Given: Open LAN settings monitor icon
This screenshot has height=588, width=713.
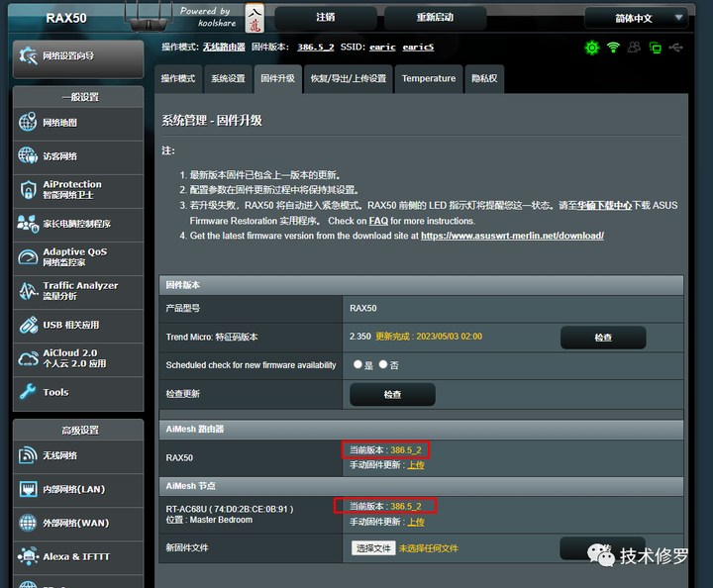Looking at the screenshot, I should pyautogui.click(x=28, y=489).
